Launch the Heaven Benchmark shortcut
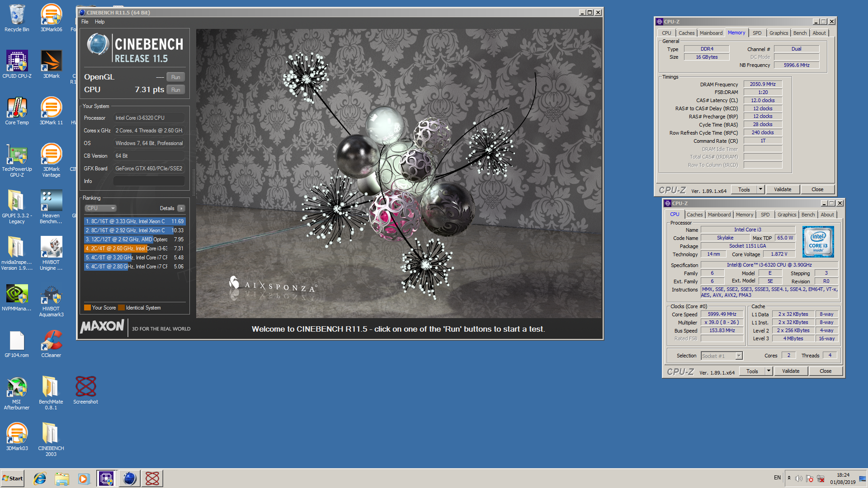This screenshot has height=488, width=868. 51,207
